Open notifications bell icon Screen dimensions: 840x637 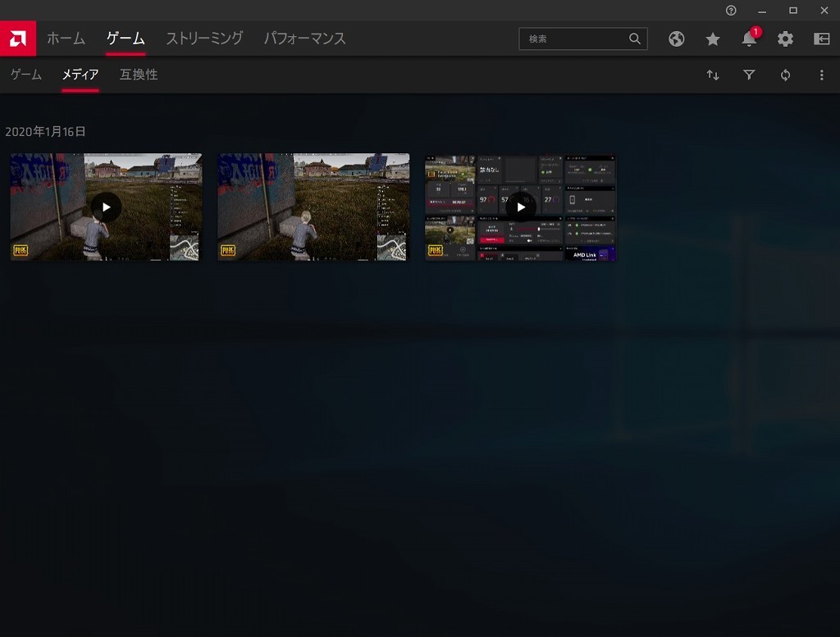[749, 39]
